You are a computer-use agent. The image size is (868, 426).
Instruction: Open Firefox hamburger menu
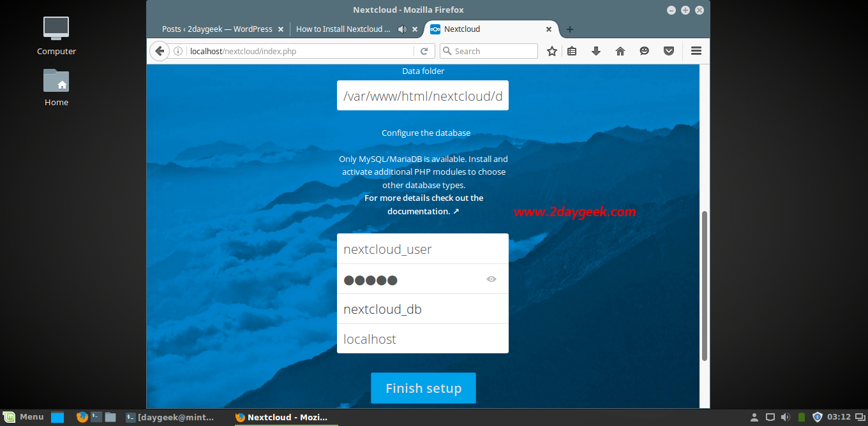pos(696,51)
